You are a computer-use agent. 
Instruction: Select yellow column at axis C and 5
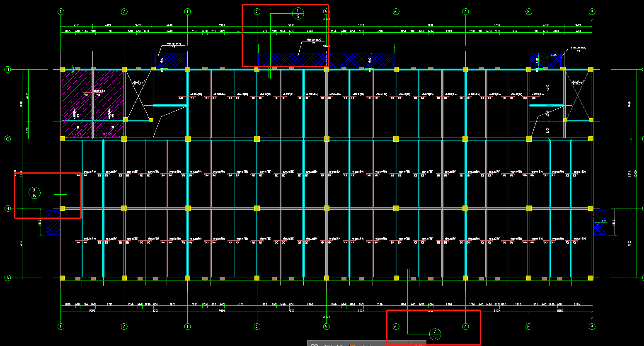coord(327,139)
